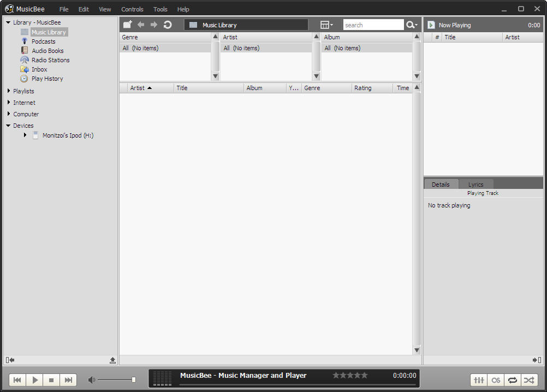The height and width of the screenshot is (392, 547).
Task: Open the Controls menu
Action: [x=132, y=9]
